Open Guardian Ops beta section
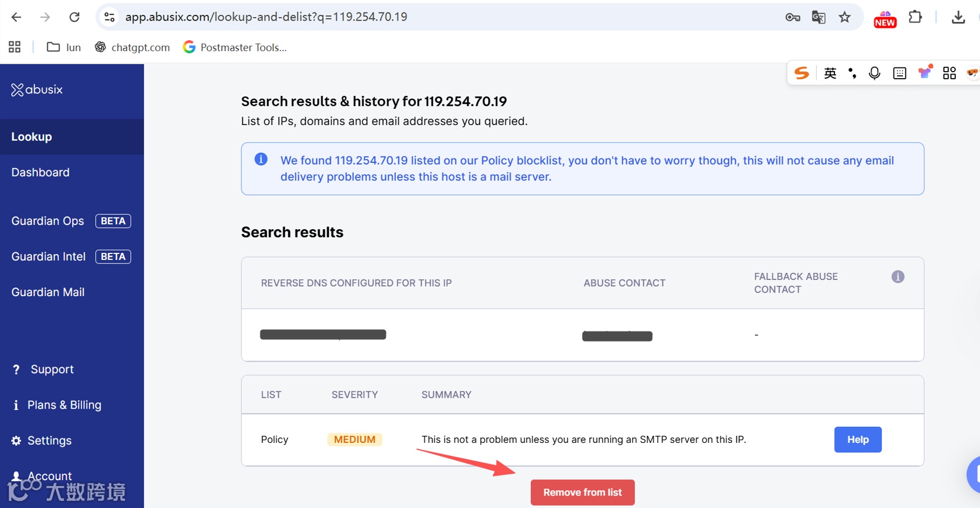Image resolution: width=980 pixels, height=508 pixels. [48, 221]
